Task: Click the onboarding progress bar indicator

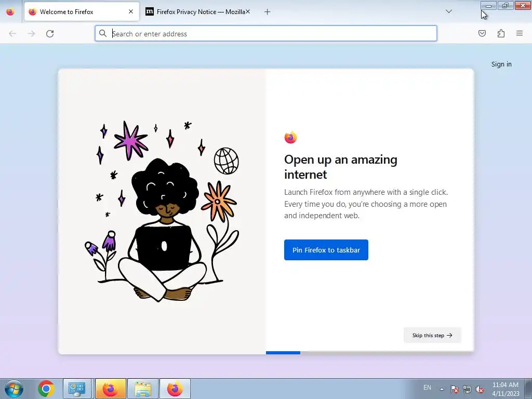Action: 283,353
